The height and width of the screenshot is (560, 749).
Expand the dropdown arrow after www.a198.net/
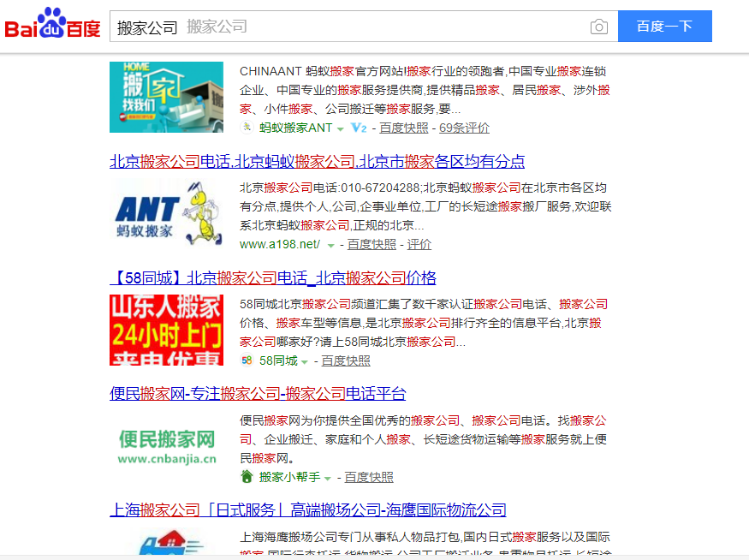(330, 246)
